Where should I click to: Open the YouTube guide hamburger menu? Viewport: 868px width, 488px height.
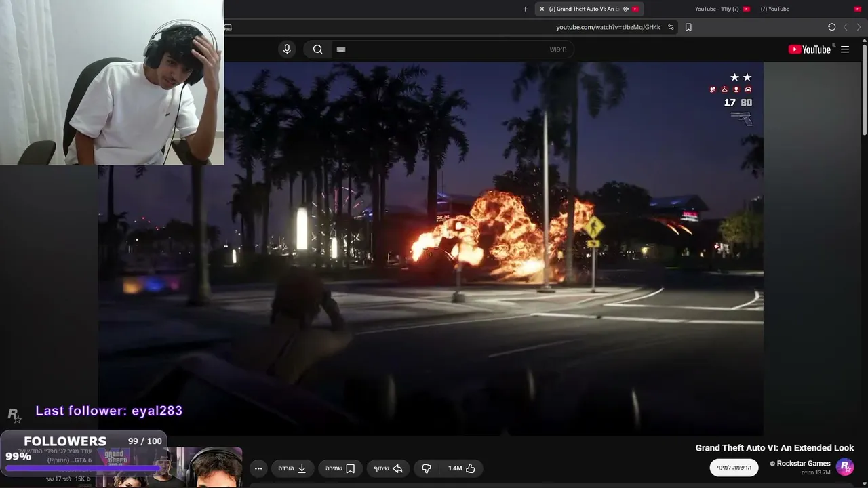click(x=845, y=49)
